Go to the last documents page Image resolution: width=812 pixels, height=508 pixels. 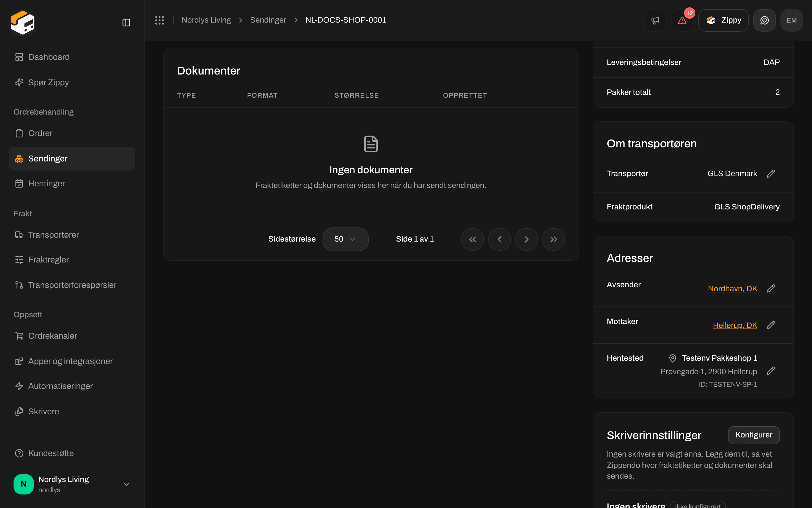[554, 239]
